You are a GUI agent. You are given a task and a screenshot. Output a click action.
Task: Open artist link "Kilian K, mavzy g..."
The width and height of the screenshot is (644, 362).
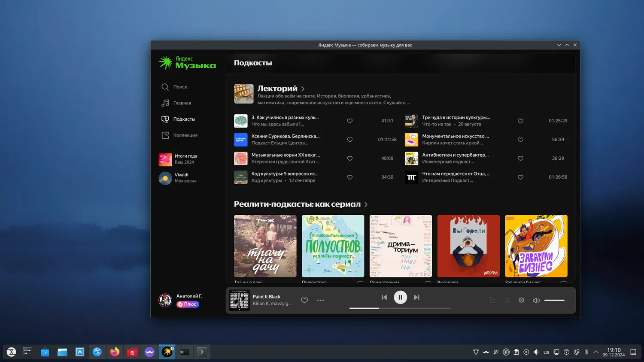click(272, 304)
